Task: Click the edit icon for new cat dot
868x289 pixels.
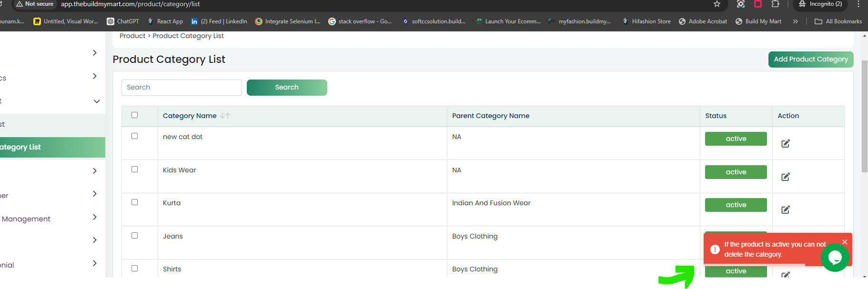Action: [786, 143]
